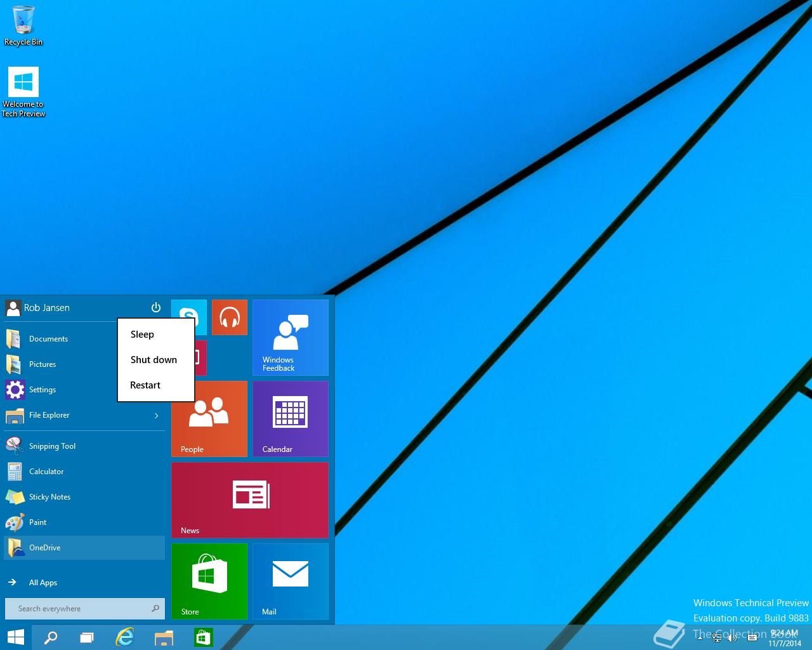812x650 pixels.
Task: Open the Calendar tile
Action: [291, 419]
